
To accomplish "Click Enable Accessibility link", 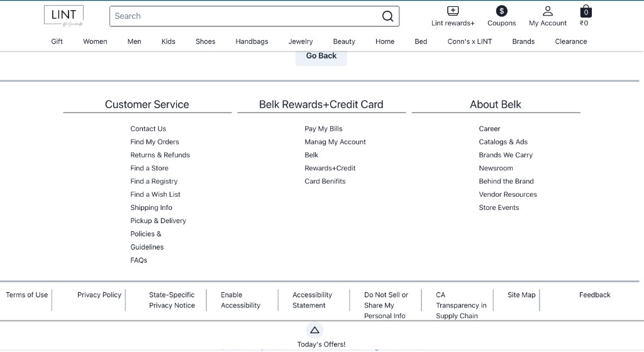I will [241, 300].
